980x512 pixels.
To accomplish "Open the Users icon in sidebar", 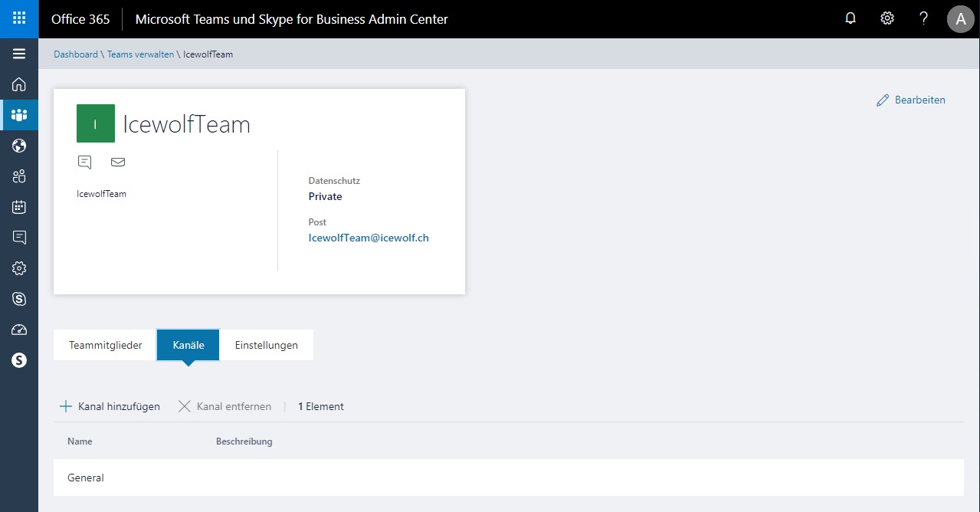I will click(x=19, y=176).
